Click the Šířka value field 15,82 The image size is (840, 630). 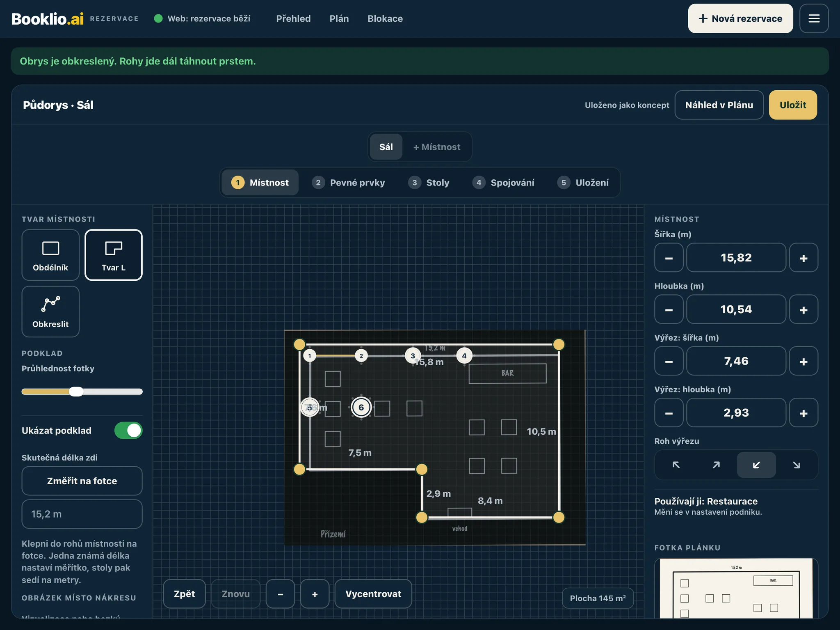(x=736, y=258)
